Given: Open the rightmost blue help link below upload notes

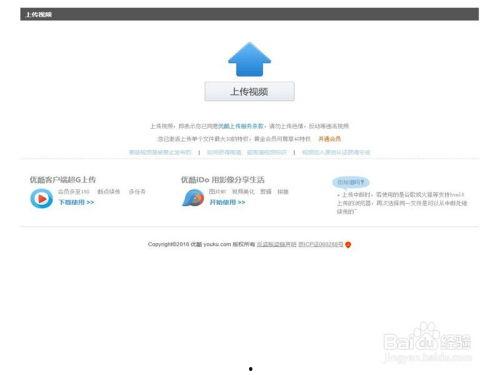Looking at the screenshot, I should (x=336, y=152).
